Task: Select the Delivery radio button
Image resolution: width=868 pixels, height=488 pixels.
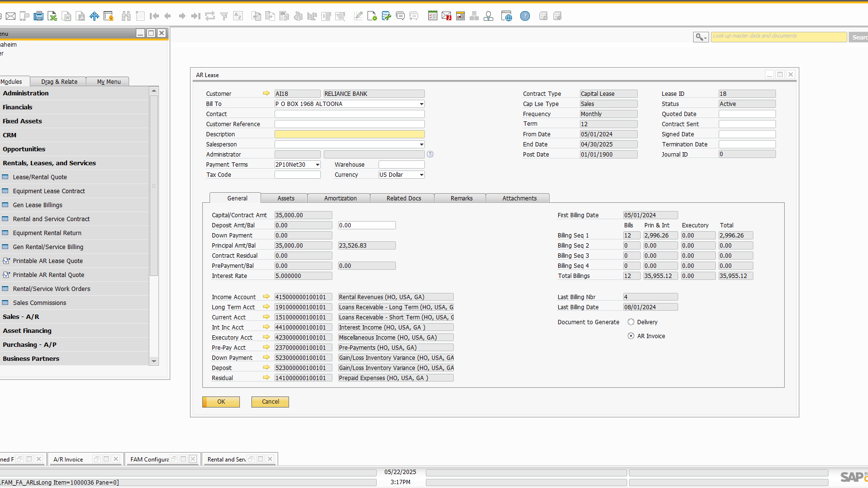Action: pyautogui.click(x=631, y=322)
